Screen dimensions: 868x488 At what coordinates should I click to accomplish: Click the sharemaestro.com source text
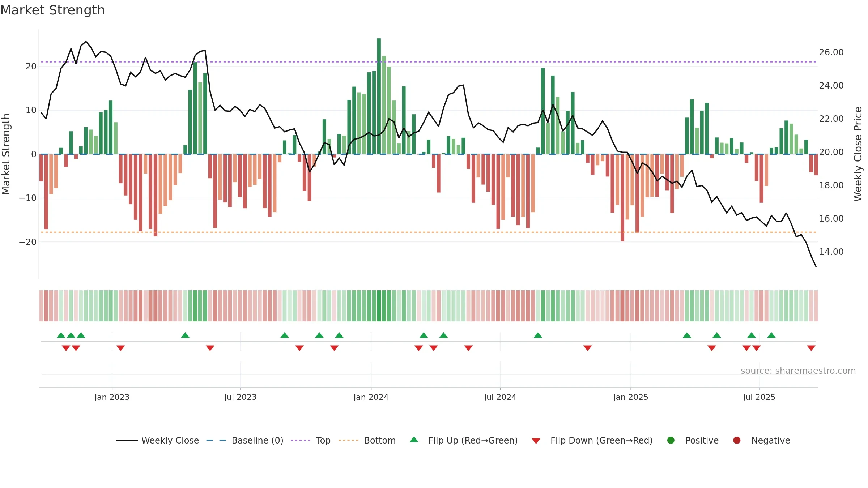point(798,371)
